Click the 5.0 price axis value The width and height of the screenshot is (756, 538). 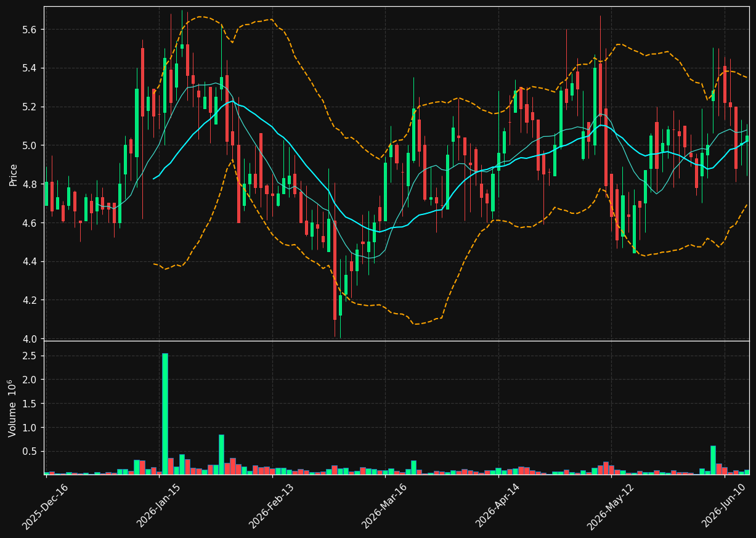coord(30,145)
